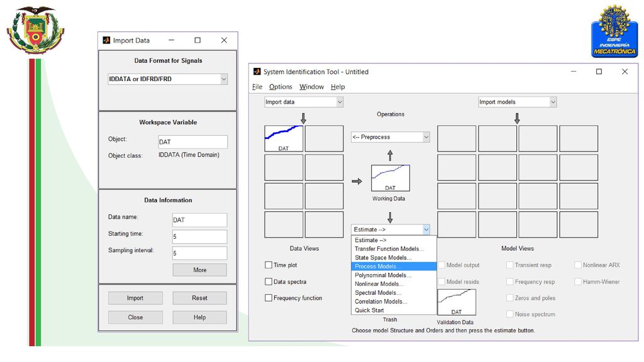The width and height of the screenshot is (644, 362).
Task: Close the Import Data window
Action: [x=224, y=40]
